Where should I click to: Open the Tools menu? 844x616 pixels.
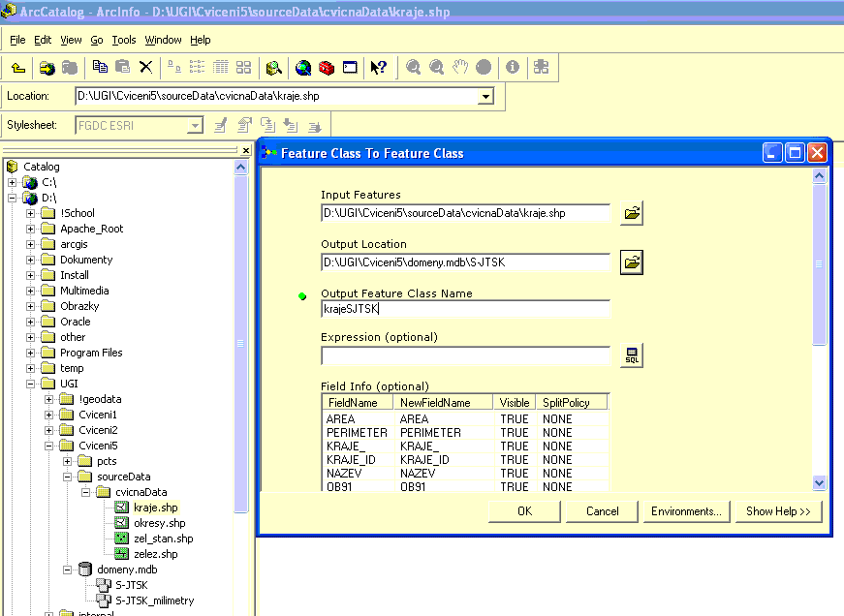pyautogui.click(x=124, y=40)
